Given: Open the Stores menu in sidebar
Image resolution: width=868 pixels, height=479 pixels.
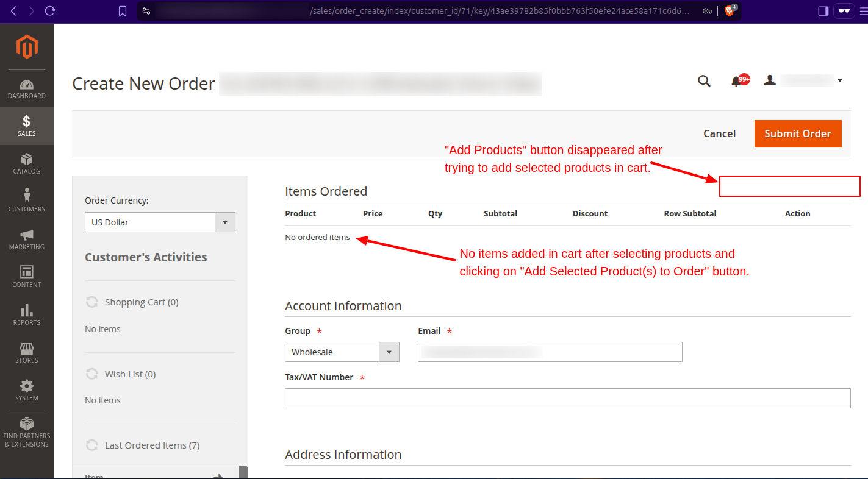Looking at the screenshot, I should pos(27,353).
